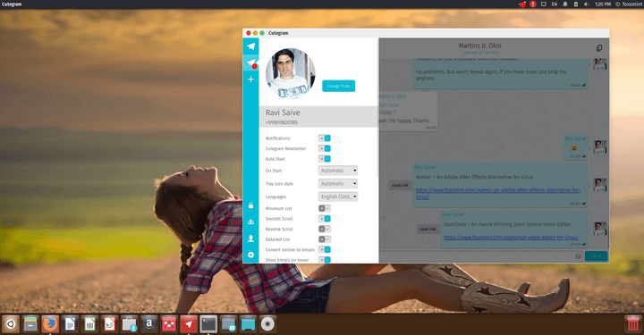This screenshot has height=335, width=644.
Task: Open the file manager in dock
Action: 30,324
